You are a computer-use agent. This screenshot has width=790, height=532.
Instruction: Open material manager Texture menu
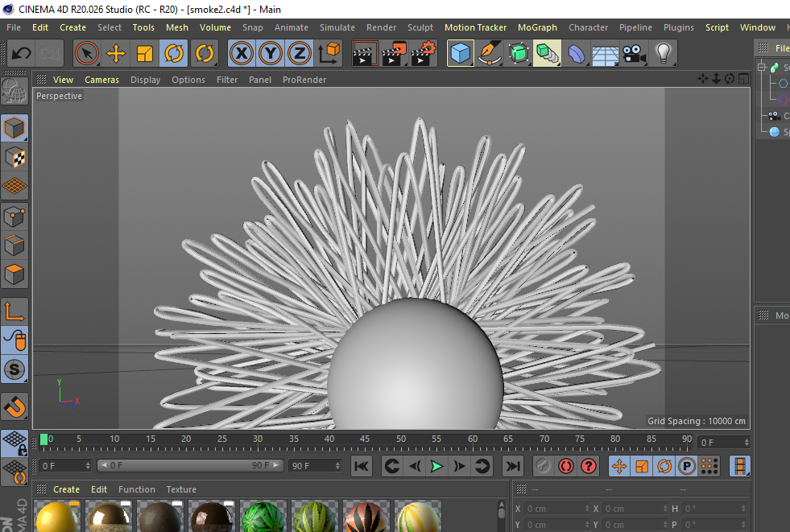pos(181,489)
